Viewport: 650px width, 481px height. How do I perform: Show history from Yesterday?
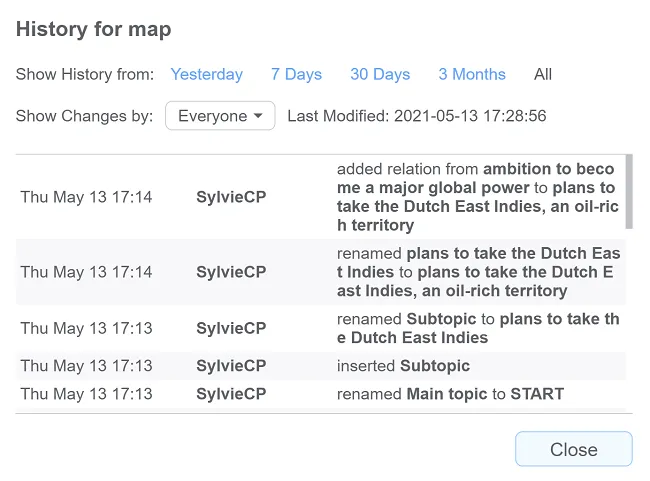tap(206, 74)
